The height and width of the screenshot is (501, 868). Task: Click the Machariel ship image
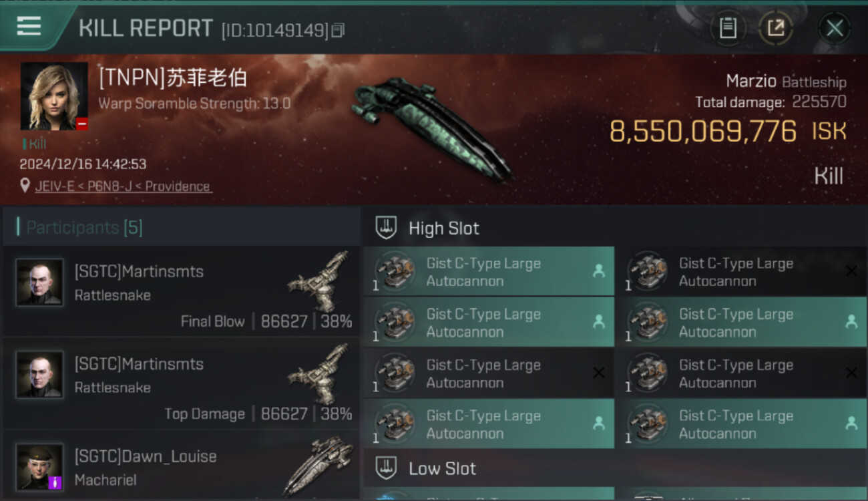[x=318, y=466]
